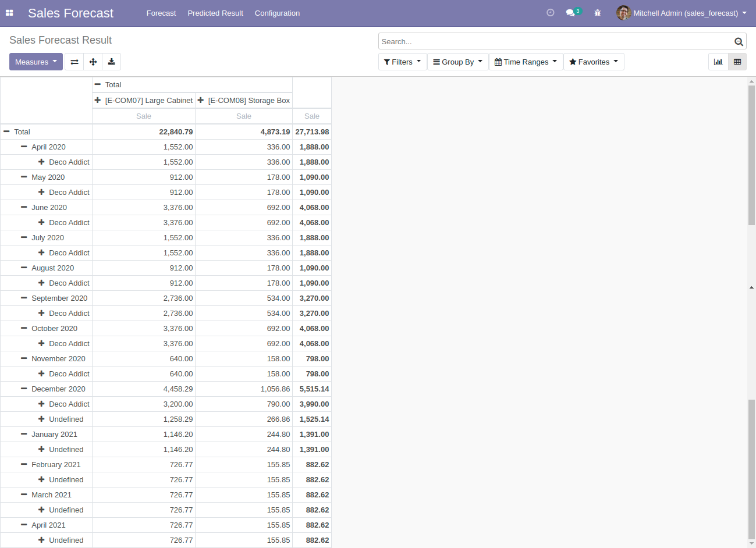The width and height of the screenshot is (756, 548).
Task: Open the conversations message icon
Action: (570, 13)
